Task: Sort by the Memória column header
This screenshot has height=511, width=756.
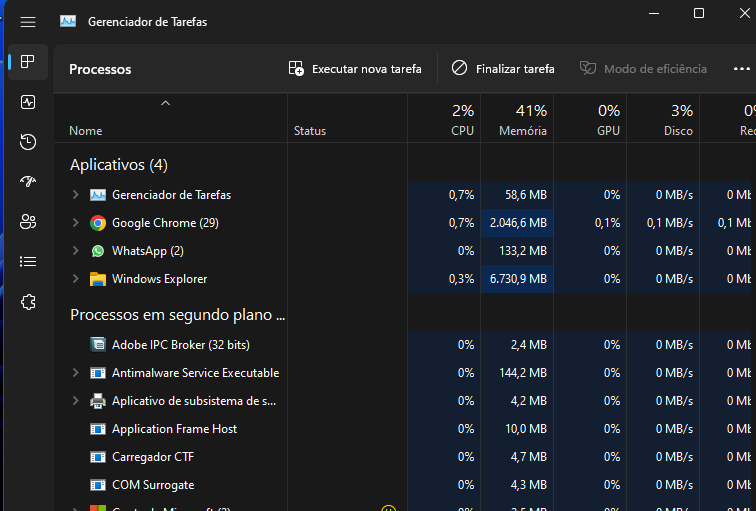Action: tap(517, 118)
